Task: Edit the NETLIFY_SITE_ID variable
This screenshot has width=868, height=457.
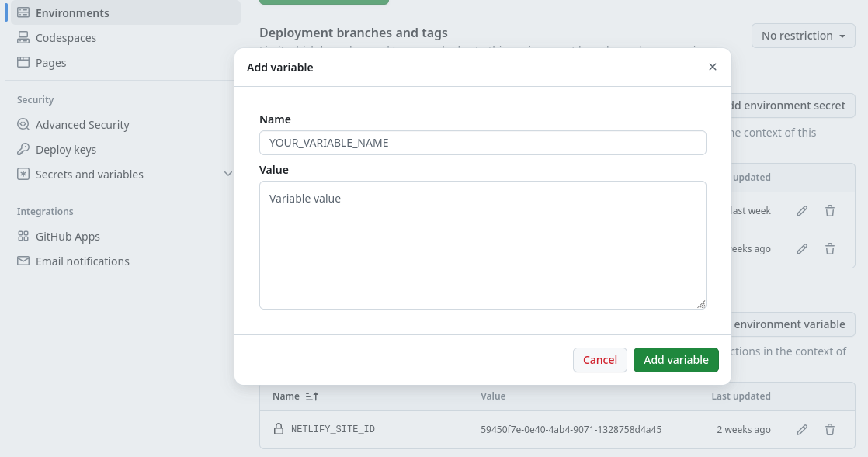Action: pyautogui.click(x=801, y=429)
